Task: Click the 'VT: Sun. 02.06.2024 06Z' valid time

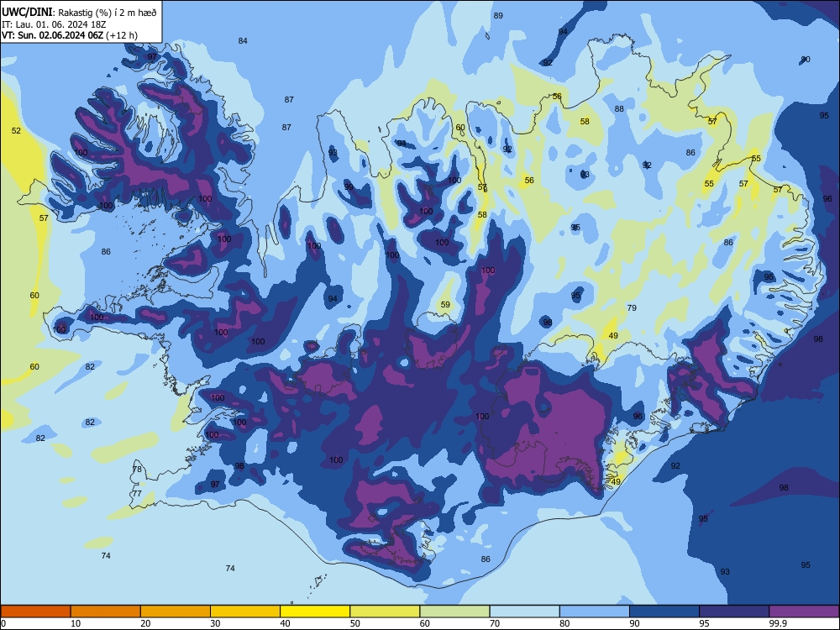Action: click(52, 35)
